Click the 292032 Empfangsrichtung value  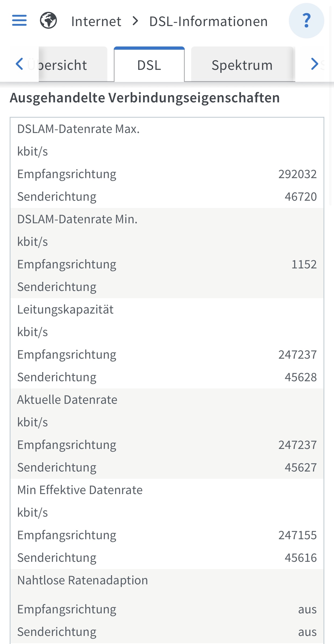coord(297,174)
